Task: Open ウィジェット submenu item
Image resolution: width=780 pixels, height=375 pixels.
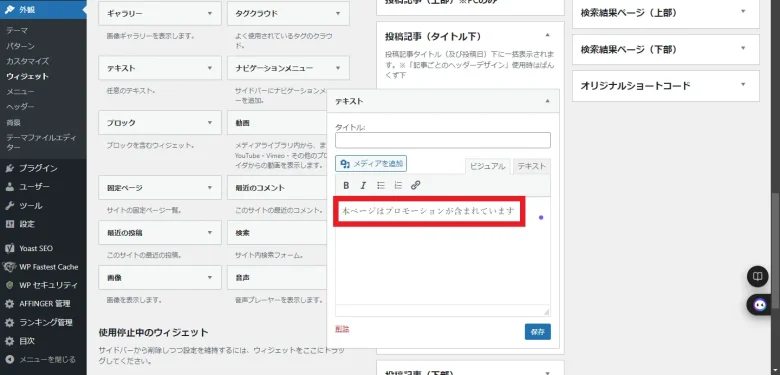Action: pyautogui.click(x=28, y=77)
